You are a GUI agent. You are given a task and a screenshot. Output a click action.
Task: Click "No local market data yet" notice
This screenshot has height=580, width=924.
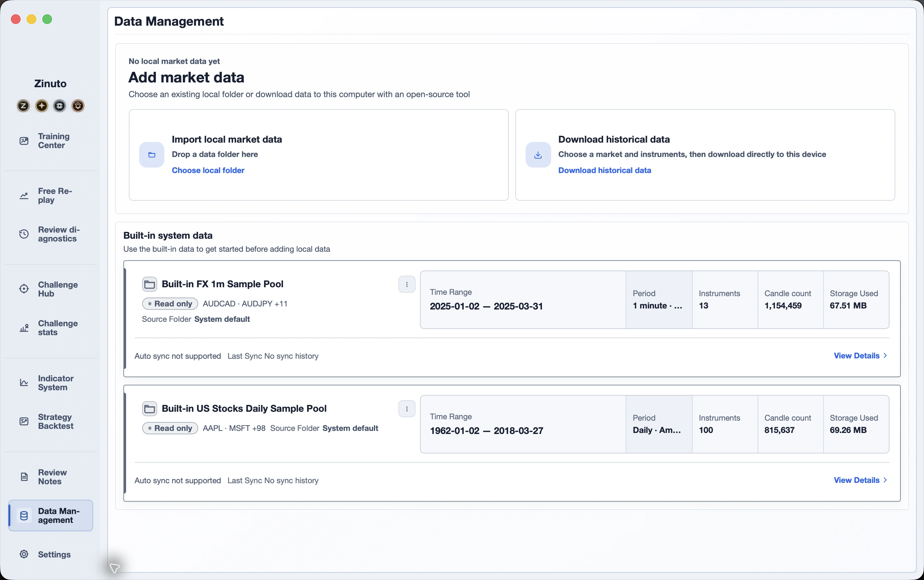coord(174,61)
